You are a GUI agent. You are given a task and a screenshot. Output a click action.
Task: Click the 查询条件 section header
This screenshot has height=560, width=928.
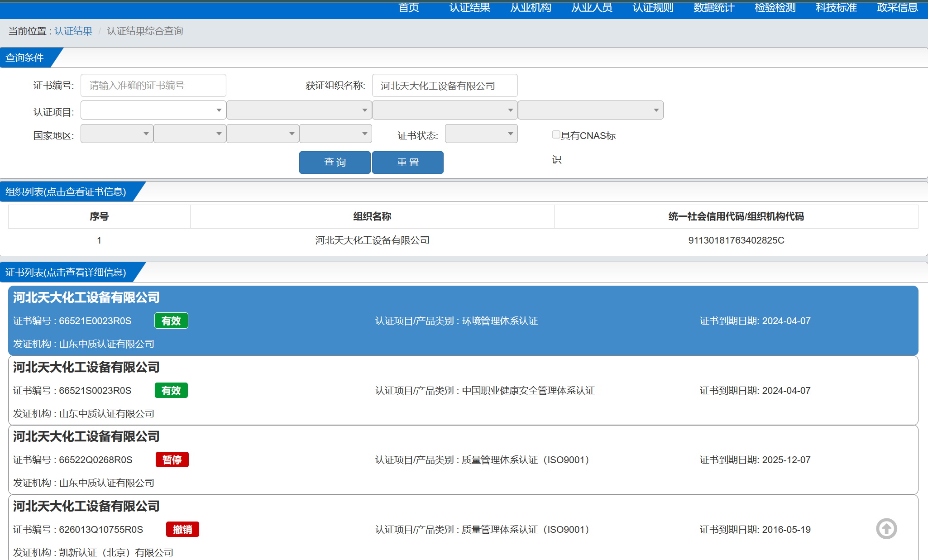[x=24, y=57]
